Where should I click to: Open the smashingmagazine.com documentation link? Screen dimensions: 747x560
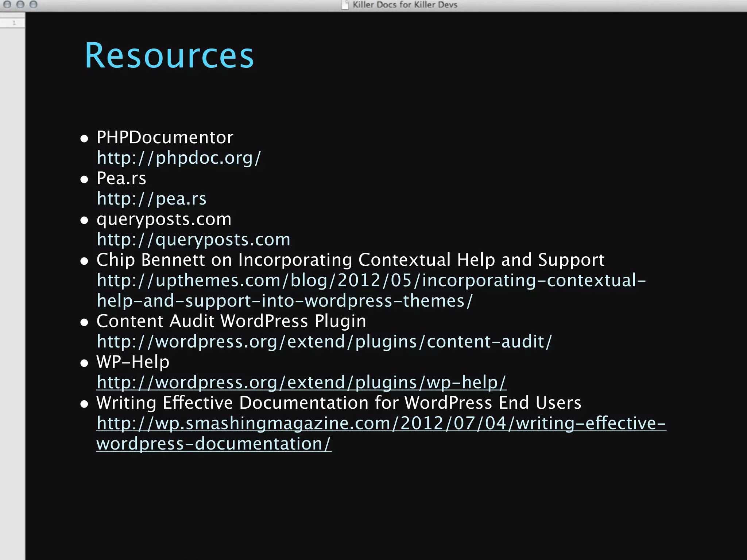tap(381, 433)
